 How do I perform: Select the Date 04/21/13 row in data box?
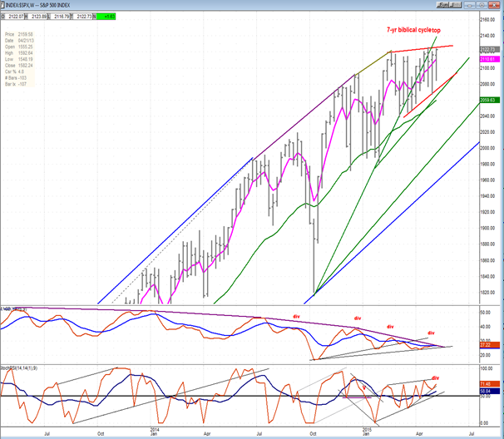[x=19, y=41]
